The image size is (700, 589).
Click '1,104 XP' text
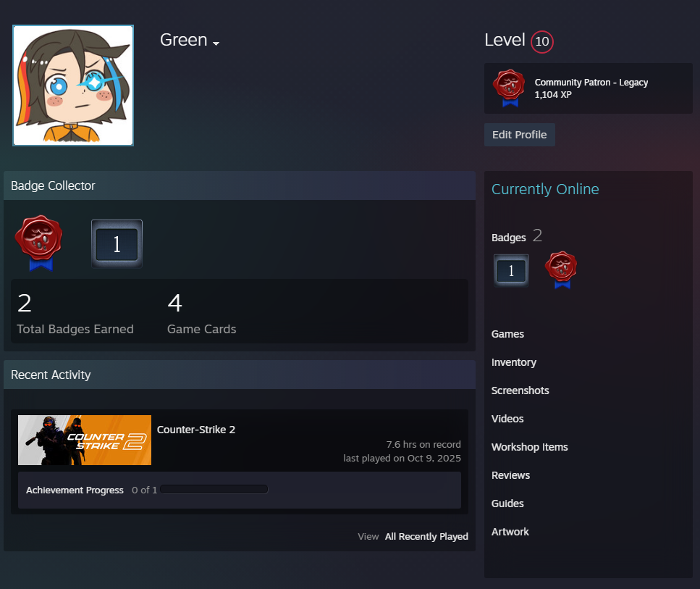tap(553, 95)
